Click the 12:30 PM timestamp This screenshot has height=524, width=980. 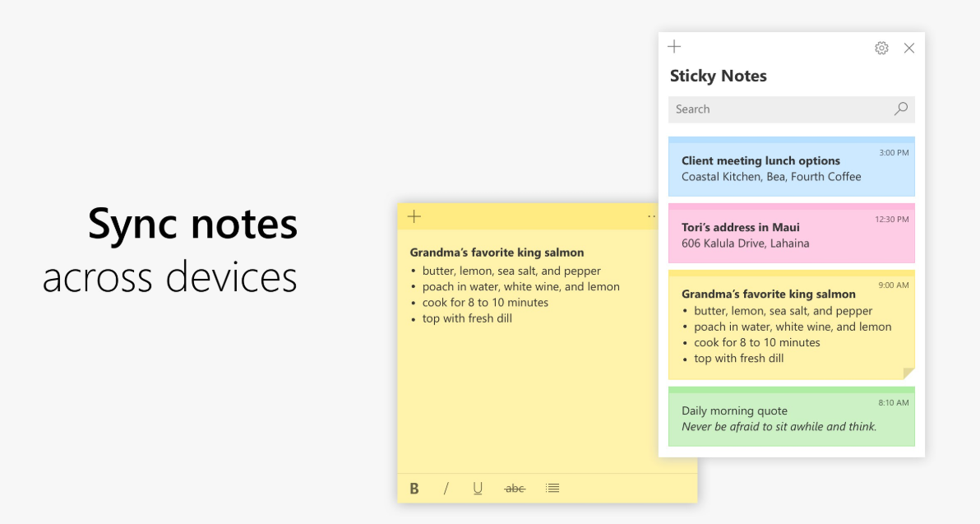[892, 220]
